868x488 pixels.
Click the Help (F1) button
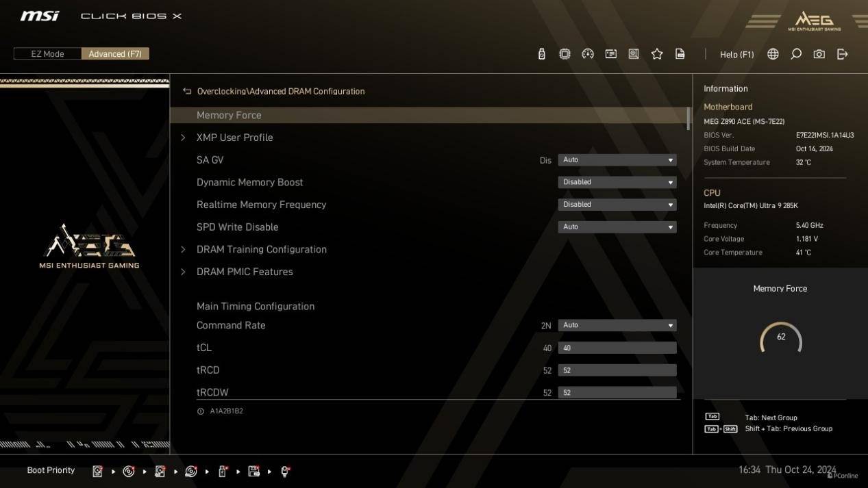(736, 54)
